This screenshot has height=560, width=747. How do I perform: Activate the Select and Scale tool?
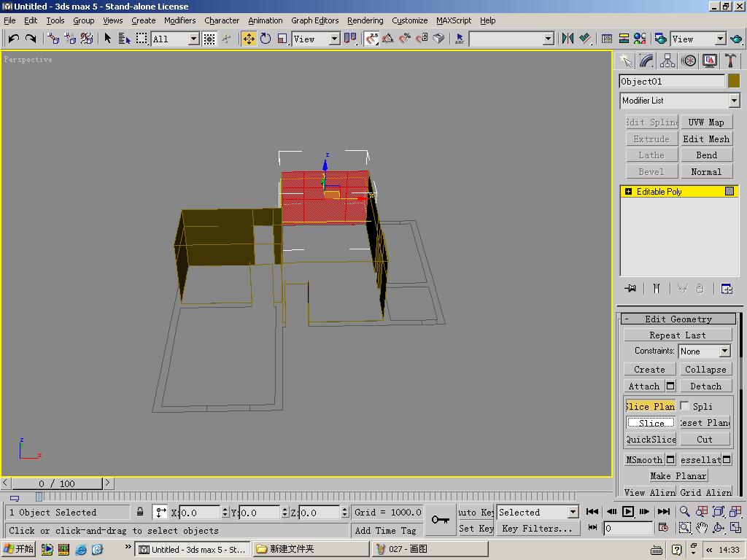(x=282, y=39)
